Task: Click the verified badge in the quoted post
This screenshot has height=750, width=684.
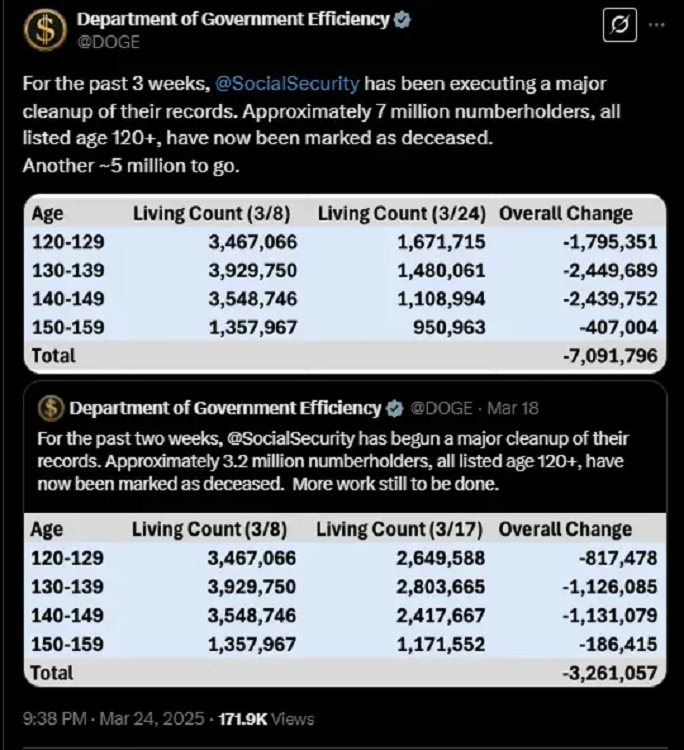Action: [x=396, y=408]
